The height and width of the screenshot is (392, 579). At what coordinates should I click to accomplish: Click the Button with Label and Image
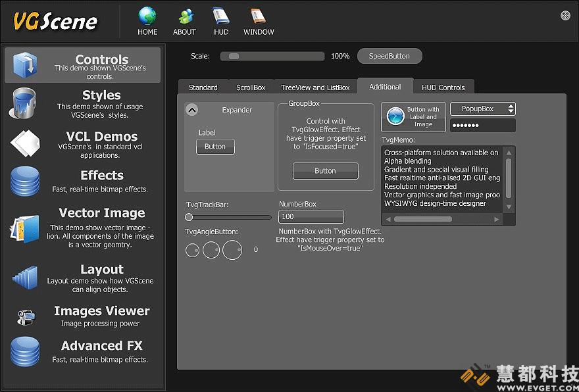(413, 116)
